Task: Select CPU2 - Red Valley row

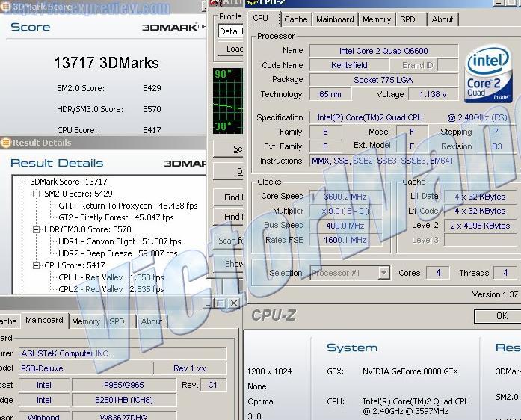Action: point(111,289)
